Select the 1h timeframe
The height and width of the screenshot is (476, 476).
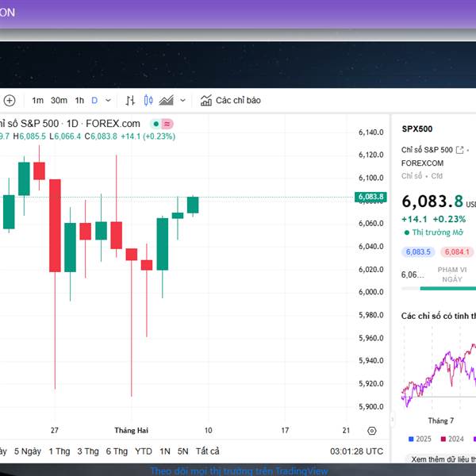click(79, 101)
